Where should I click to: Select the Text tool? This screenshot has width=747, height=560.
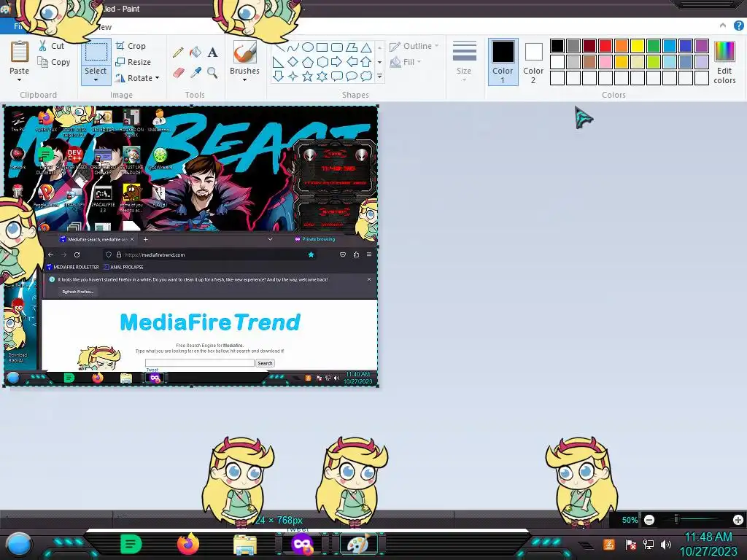tap(212, 52)
